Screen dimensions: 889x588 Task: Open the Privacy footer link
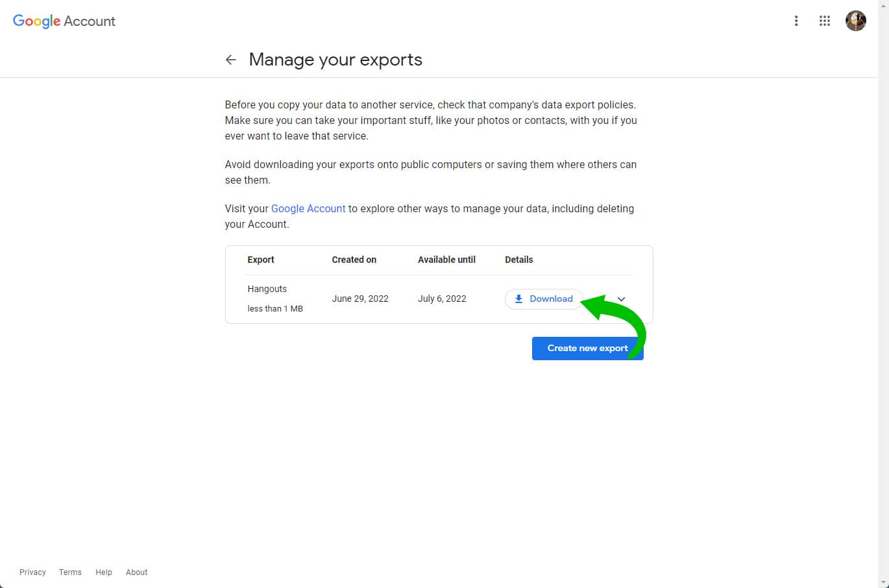click(x=32, y=572)
